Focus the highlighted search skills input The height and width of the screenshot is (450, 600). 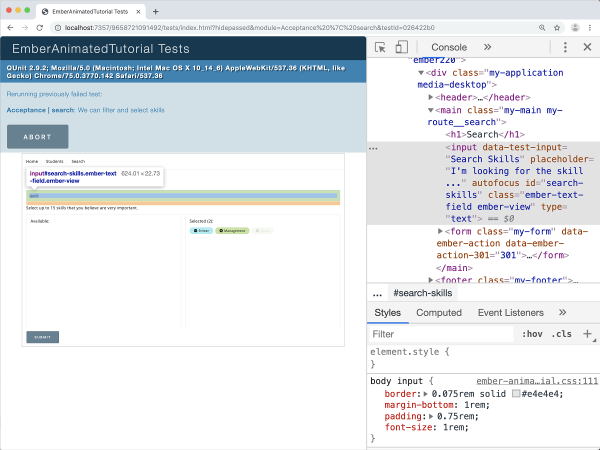pos(183,196)
